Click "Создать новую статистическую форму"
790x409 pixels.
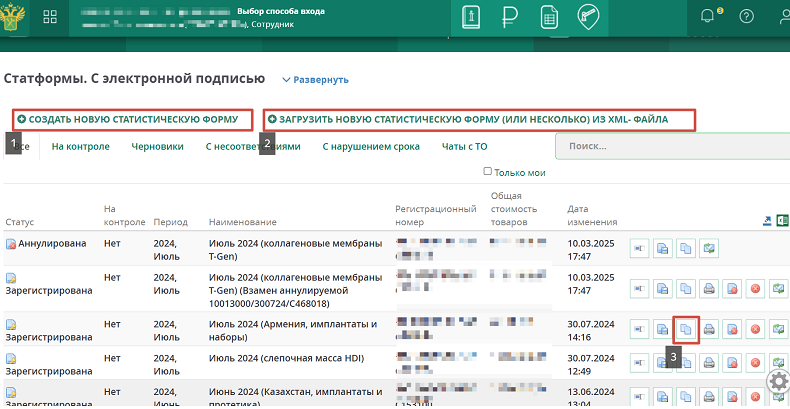tap(133, 119)
